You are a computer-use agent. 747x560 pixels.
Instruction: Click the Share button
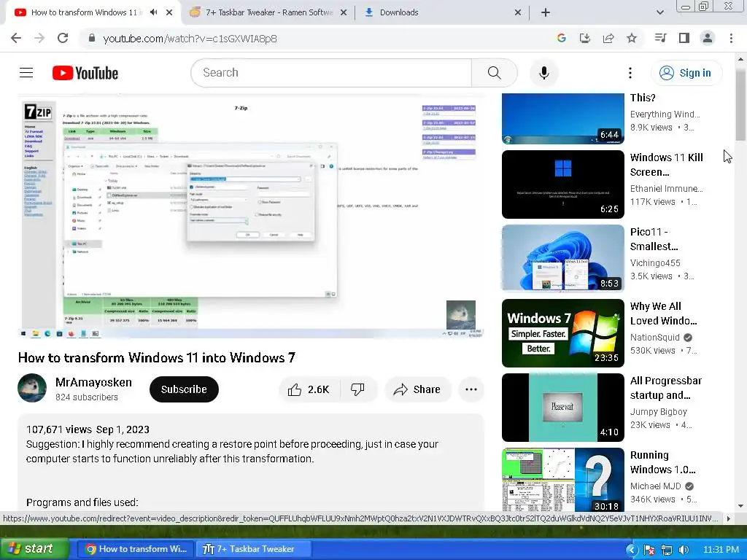[x=418, y=389]
